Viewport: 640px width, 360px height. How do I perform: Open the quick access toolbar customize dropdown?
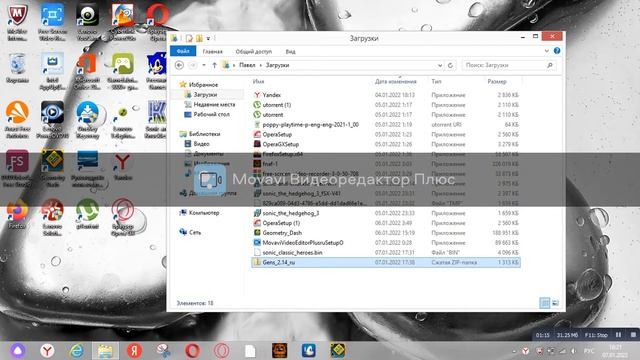pos(208,38)
